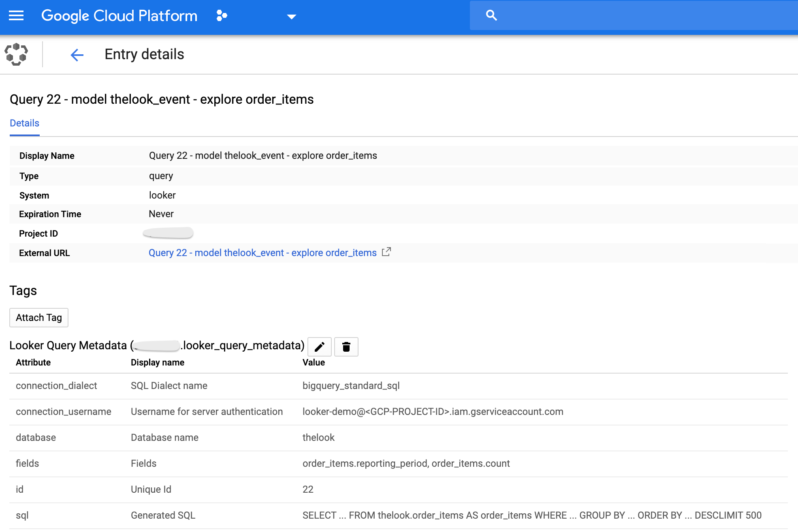Image resolution: width=798 pixels, height=532 pixels.
Task: Open the External URL Query 22 link
Action: 262,253
